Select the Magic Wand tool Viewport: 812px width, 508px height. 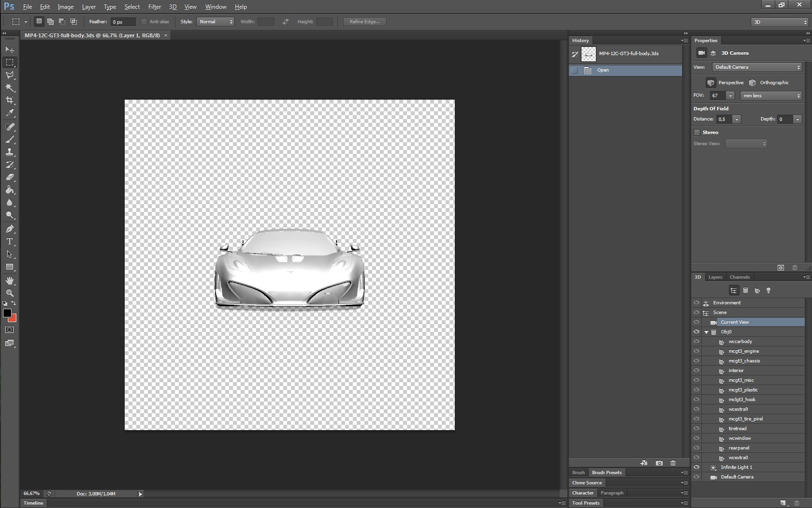pyautogui.click(x=10, y=88)
